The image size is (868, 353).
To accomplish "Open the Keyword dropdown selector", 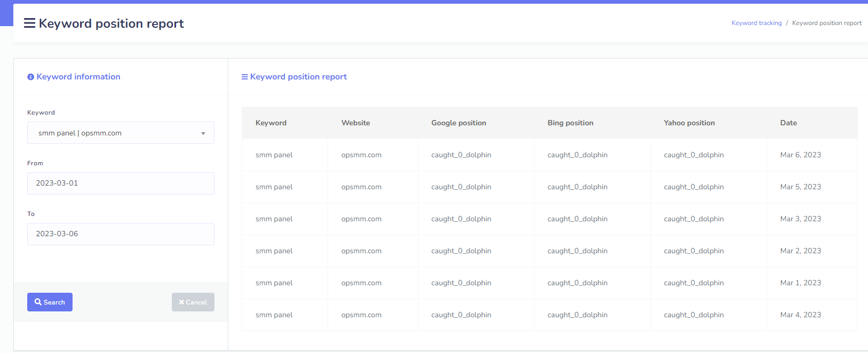I will tap(121, 133).
